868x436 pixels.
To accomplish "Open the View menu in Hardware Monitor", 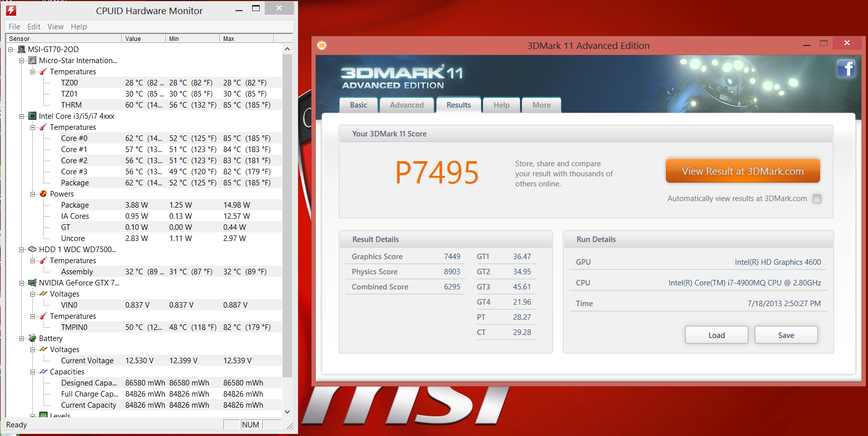I will 56,26.
